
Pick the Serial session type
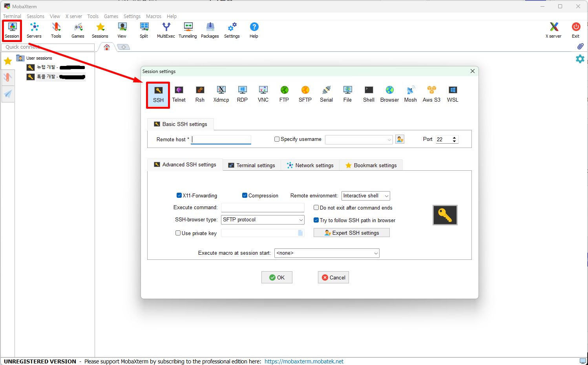(x=326, y=94)
